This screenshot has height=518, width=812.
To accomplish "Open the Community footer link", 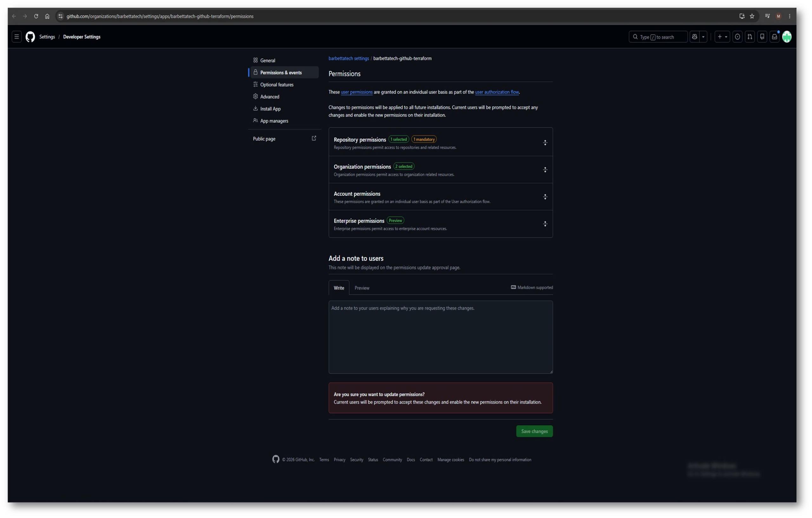I will click(392, 460).
